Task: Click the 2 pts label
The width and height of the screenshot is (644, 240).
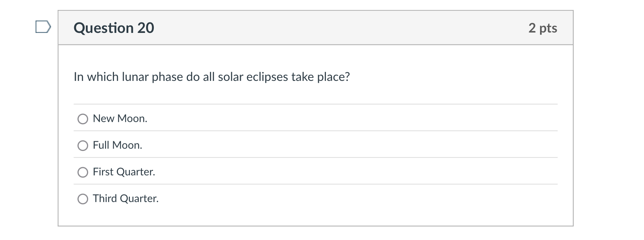Action: click(x=543, y=27)
